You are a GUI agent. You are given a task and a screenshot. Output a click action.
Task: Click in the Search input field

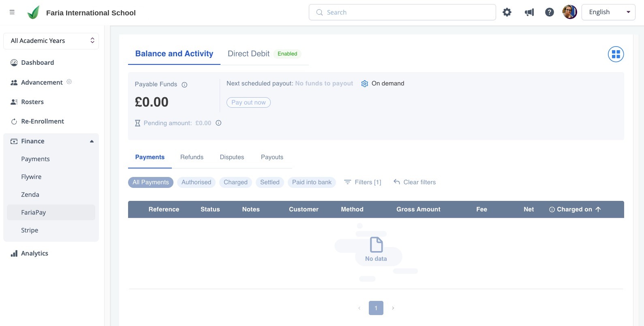click(402, 12)
